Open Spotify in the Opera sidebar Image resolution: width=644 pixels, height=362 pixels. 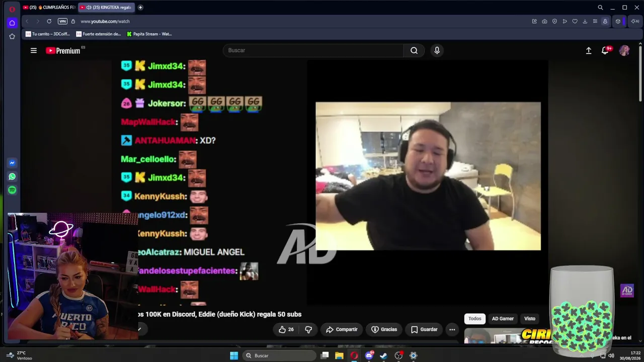click(x=12, y=190)
